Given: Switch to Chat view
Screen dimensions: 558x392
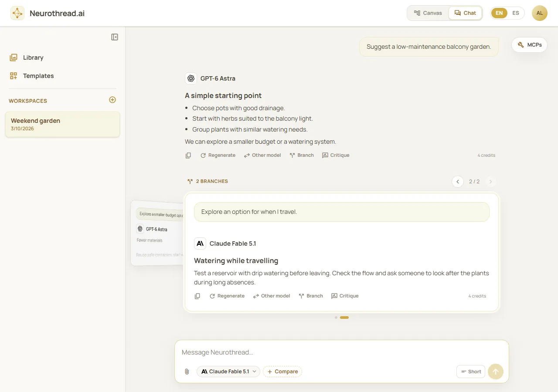Looking at the screenshot, I should coord(465,13).
